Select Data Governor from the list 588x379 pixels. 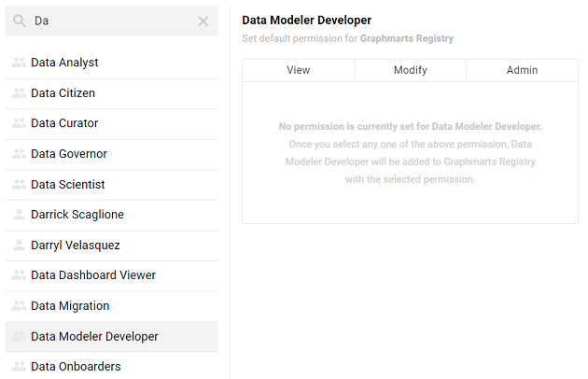69,154
